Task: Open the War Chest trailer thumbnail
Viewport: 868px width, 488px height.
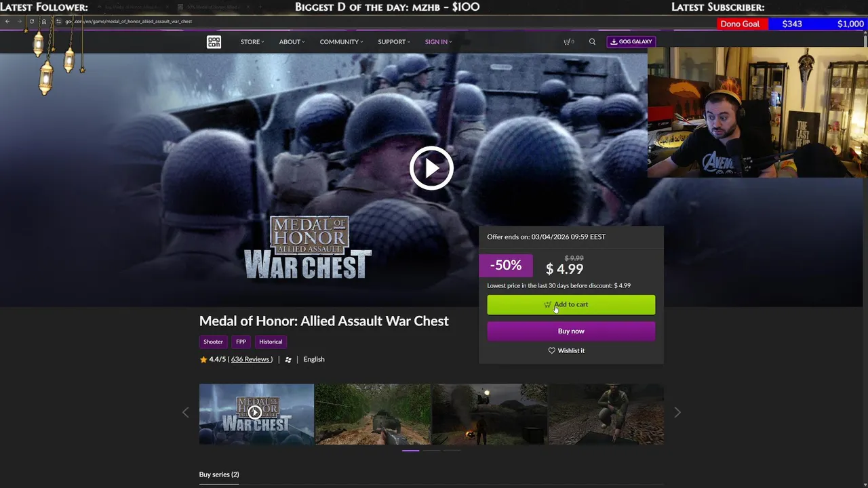Action: 256,414
